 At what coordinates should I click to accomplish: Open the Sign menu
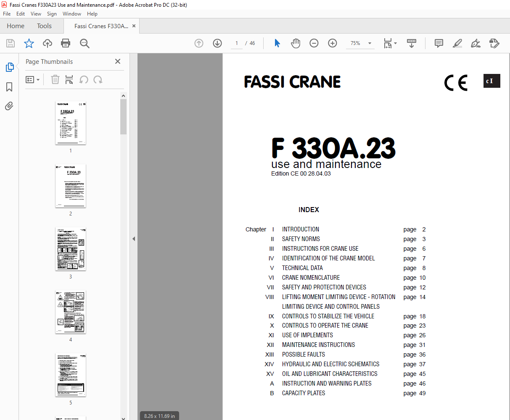[52, 13]
